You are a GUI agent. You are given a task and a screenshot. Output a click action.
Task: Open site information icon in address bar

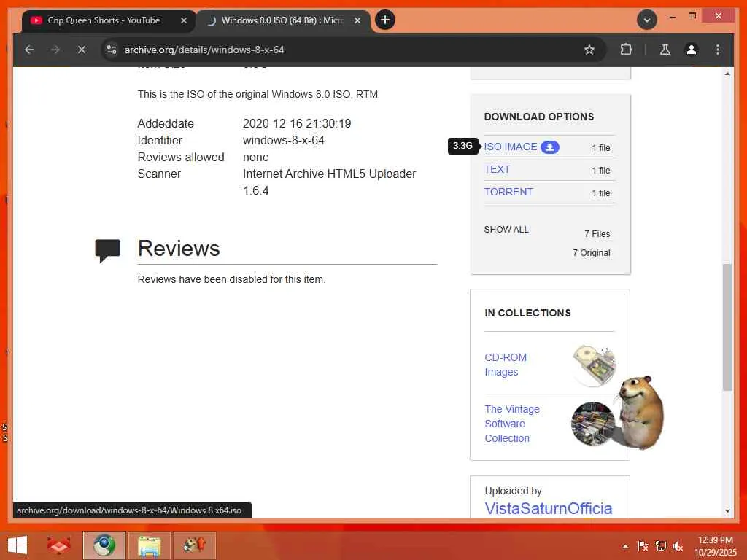click(112, 50)
